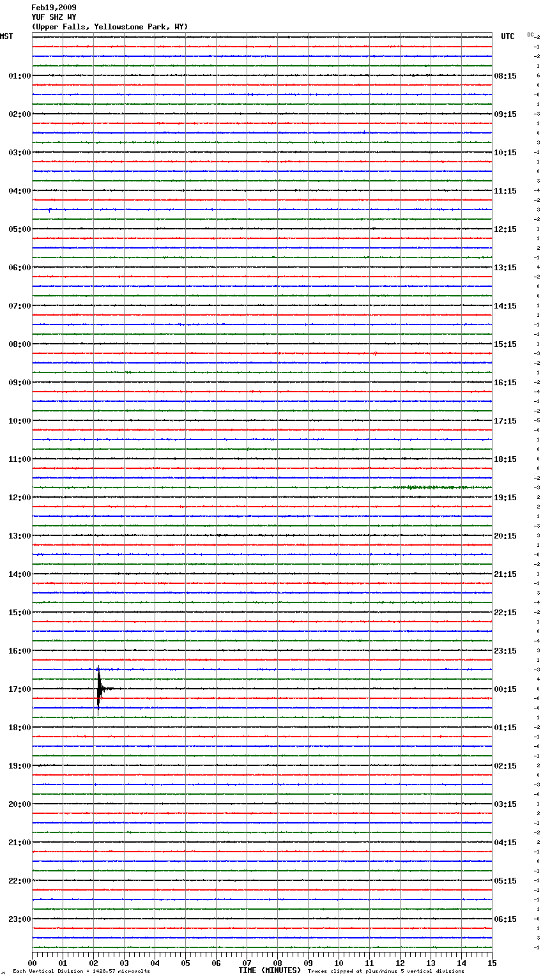Select the 12:00 MST time label
543x980 pixels.
[x=19, y=498]
